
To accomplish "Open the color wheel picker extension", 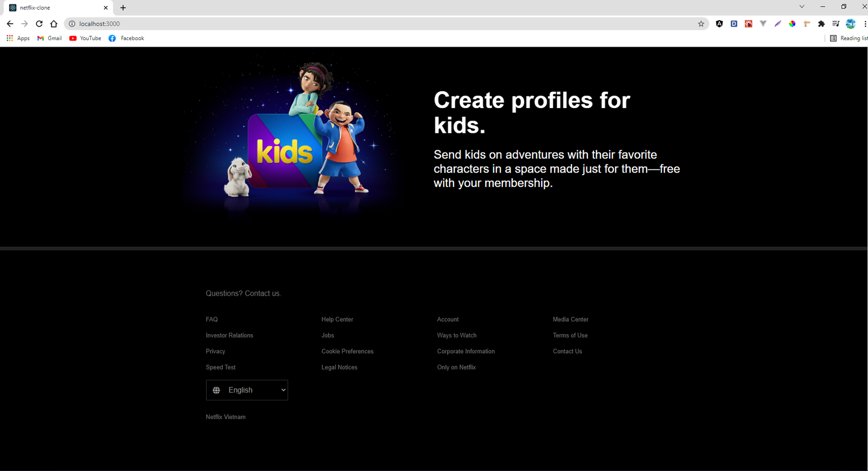I will (x=793, y=24).
